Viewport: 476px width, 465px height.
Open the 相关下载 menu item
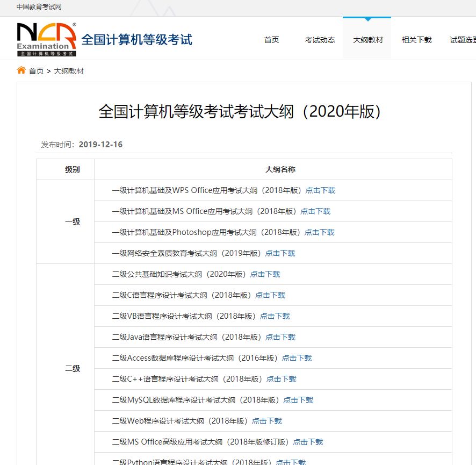(x=416, y=39)
